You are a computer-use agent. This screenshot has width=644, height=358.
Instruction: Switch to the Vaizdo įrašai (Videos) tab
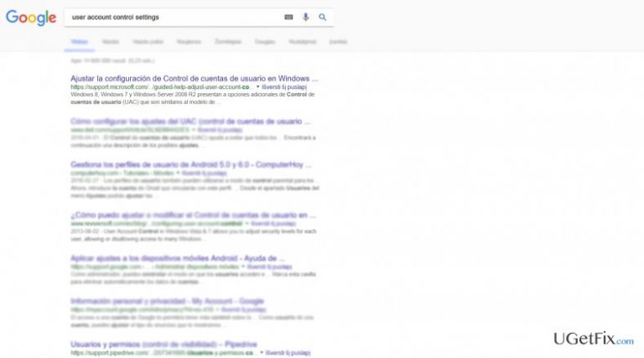tap(148, 42)
